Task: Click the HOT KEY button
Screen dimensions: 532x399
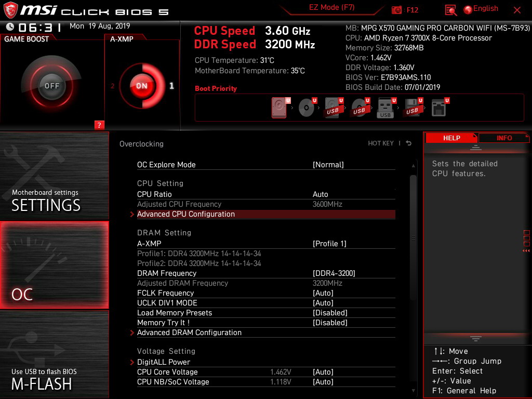Action: point(381,143)
